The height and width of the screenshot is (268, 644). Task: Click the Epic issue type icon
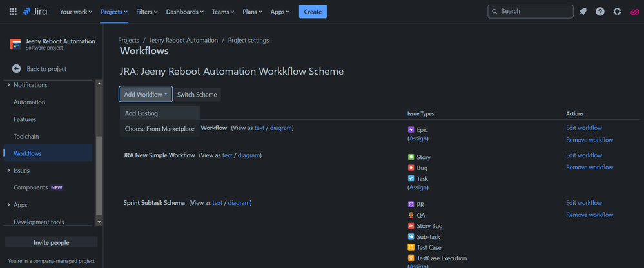[x=411, y=129]
